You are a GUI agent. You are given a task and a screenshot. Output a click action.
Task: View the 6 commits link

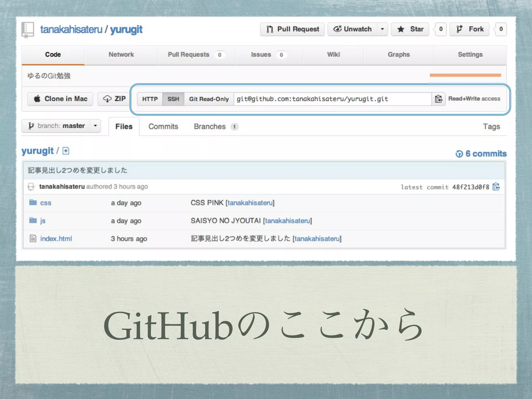486,154
